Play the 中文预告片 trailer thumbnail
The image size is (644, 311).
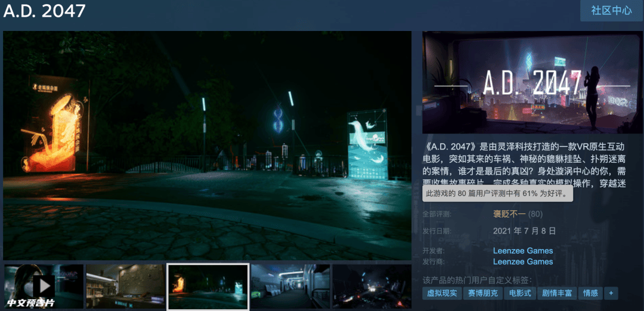coord(44,287)
